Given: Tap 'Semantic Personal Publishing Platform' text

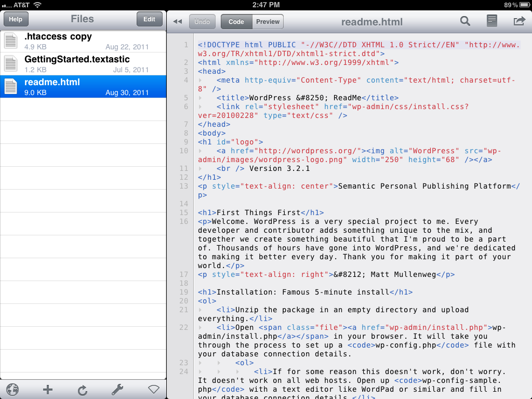Looking at the screenshot, I should click(x=424, y=187).
